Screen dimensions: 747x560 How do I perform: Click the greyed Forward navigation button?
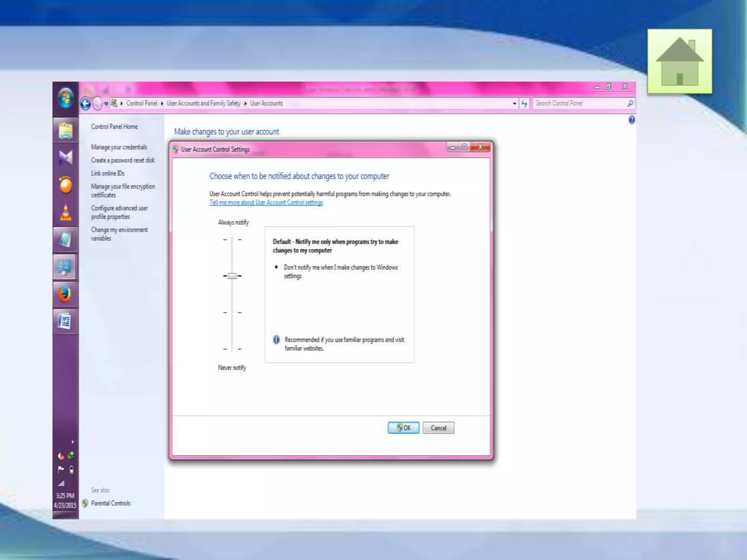(97, 104)
